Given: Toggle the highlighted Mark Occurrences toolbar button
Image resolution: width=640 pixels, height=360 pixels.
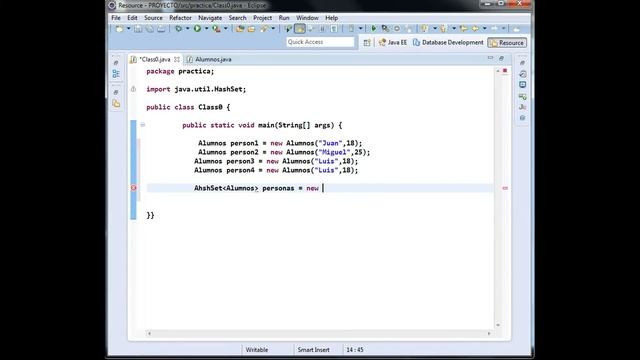Looking at the screenshot, I should [x=300, y=29].
